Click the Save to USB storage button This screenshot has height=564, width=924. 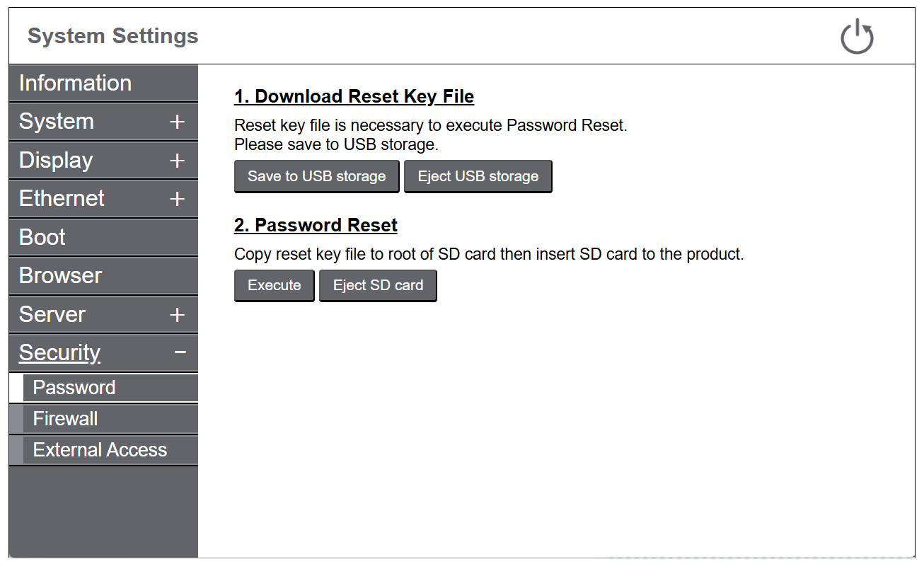[x=316, y=176]
